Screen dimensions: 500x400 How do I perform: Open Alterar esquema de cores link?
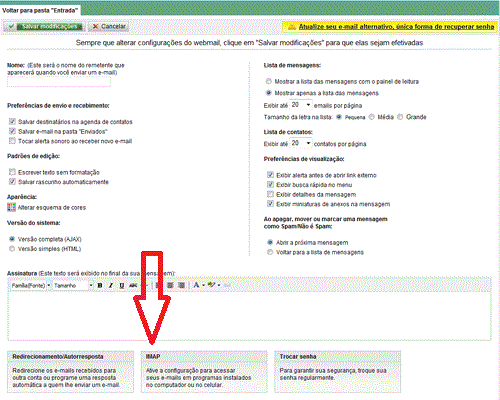point(52,208)
